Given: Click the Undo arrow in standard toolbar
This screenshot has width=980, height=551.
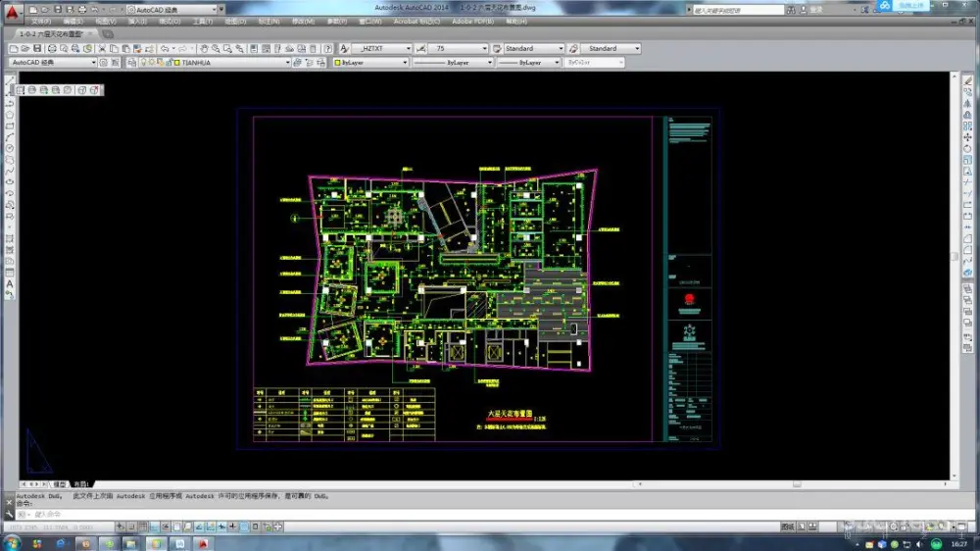Looking at the screenshot, I should 165,48.
